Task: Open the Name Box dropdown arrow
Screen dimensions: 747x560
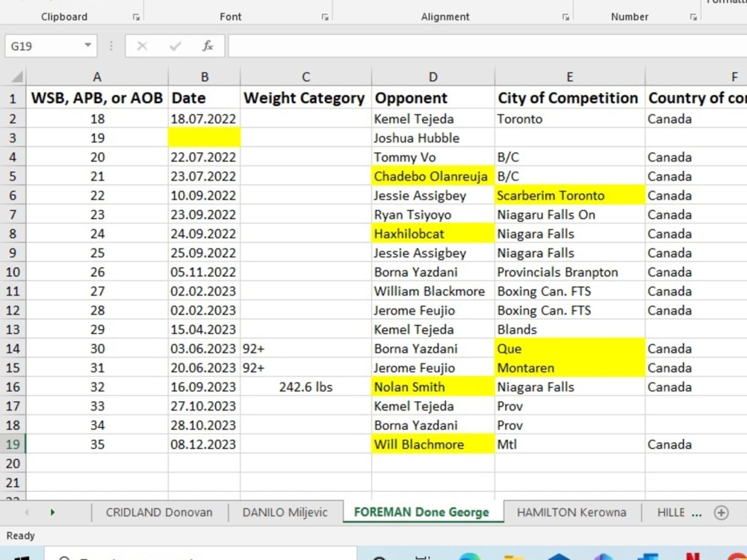Action: 89,46
